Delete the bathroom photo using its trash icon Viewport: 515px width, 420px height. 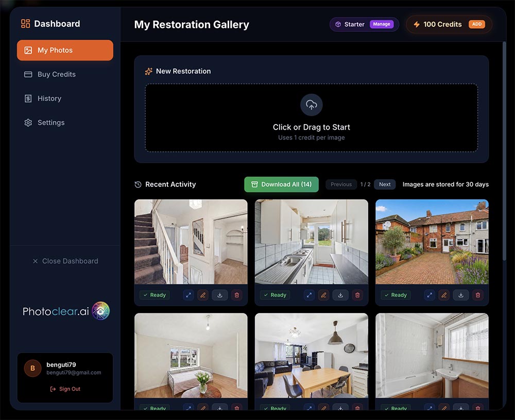click(478, 408)
